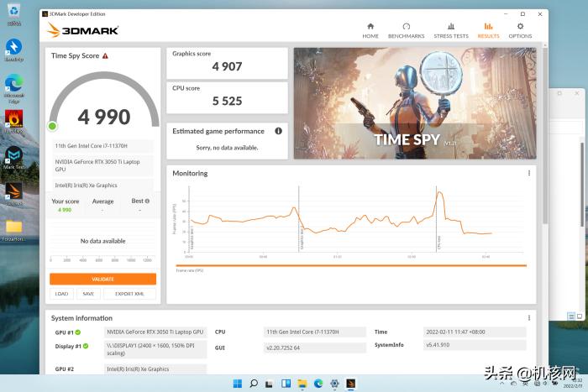Click the orange Frame rate (FPS) legend bar

[351, 266]
